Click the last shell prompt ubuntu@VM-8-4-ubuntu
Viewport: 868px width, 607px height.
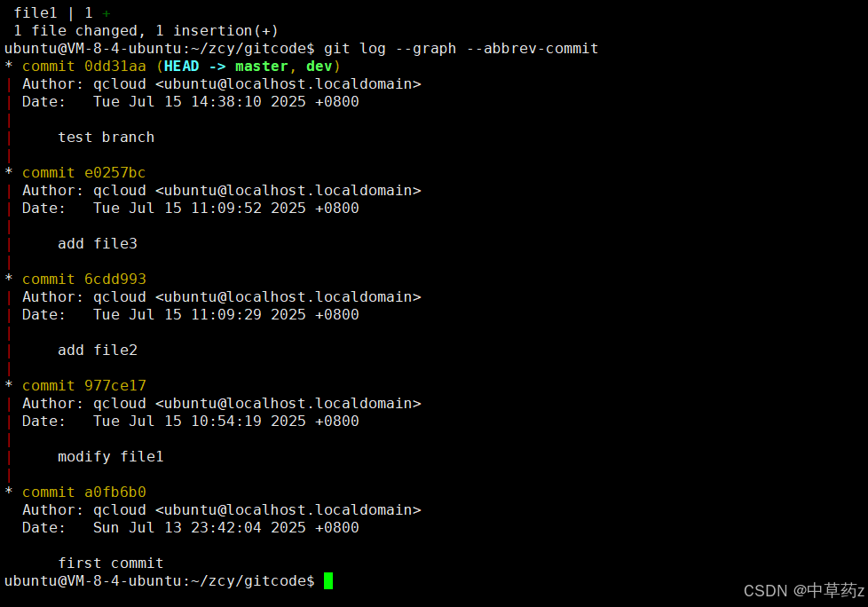tap(160, 581)
